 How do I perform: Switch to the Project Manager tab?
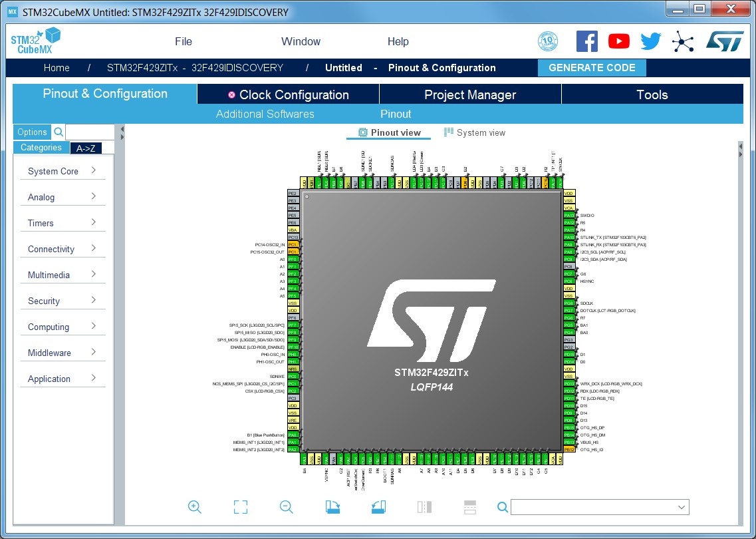point(470,94)
